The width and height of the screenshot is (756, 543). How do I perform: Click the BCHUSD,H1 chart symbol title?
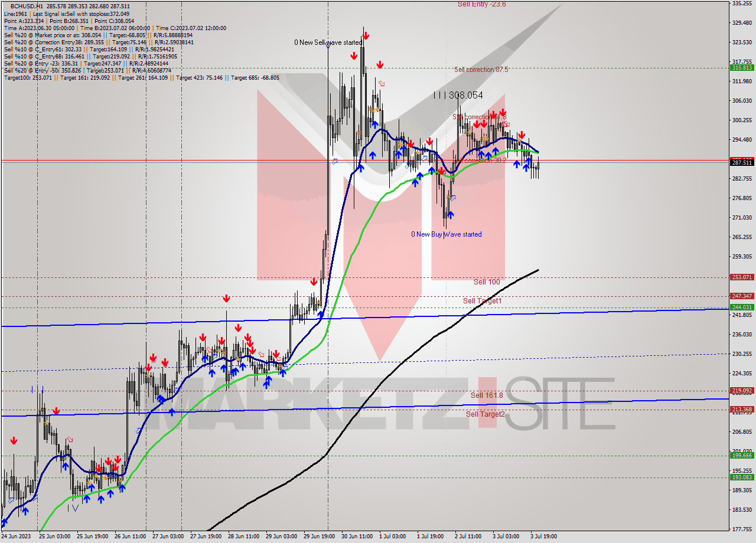[27, 5]
